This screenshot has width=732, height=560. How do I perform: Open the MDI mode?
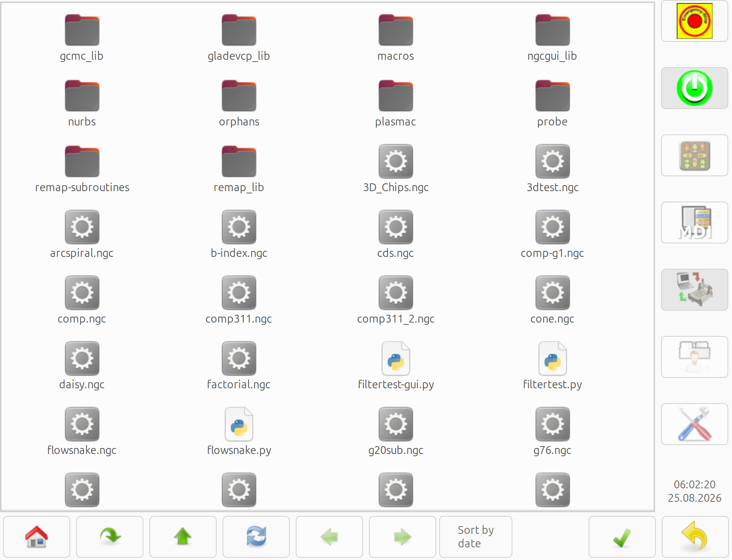[x=694, y=223]
